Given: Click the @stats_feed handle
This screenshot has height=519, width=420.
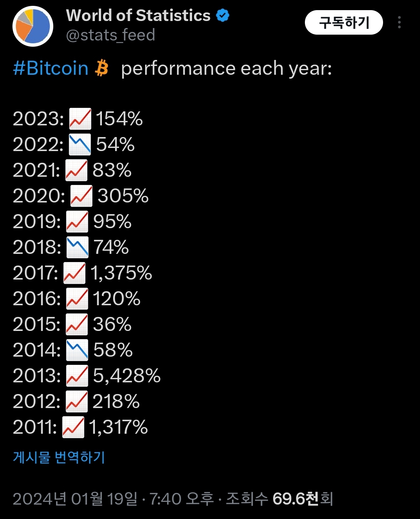Looking at the screenshot, I should click(x=110, y=35).
